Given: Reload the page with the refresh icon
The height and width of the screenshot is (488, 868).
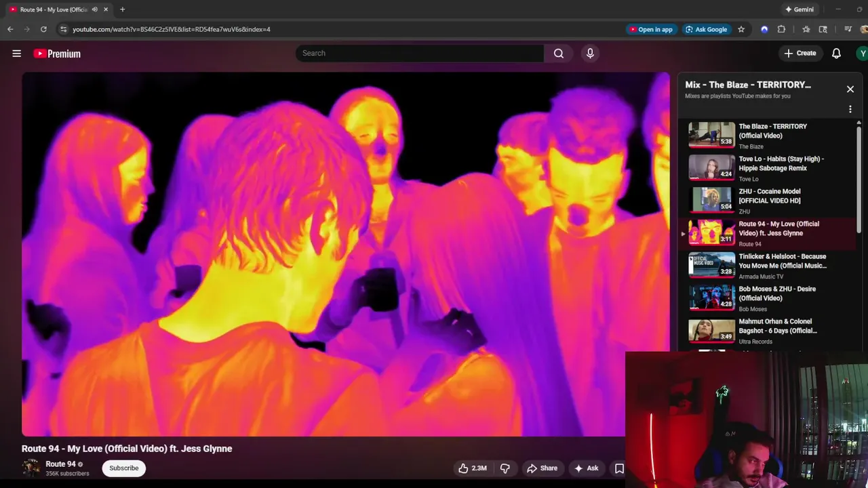Looking at the screenshot, I should [x=43, y=29].
